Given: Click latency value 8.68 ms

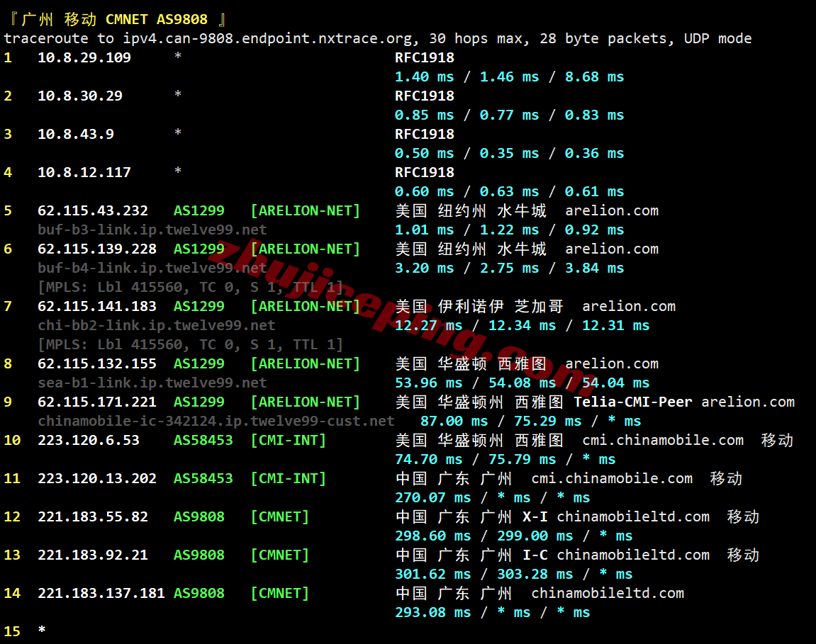Looking at the screenshot, I should coord(594,77).
